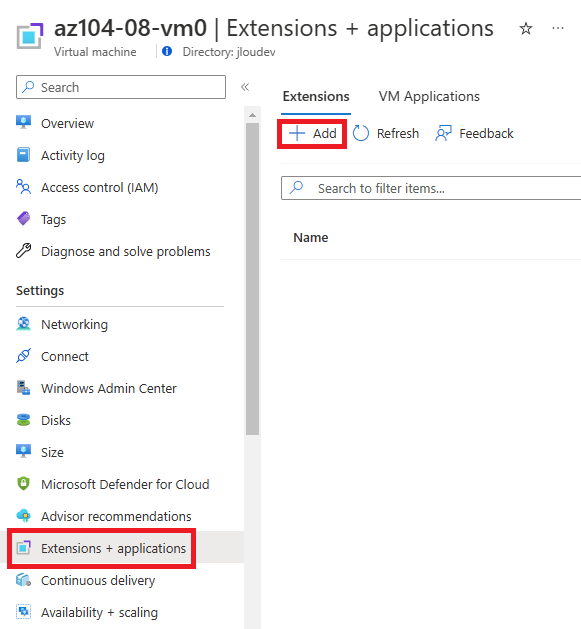
Task: Click the sidebar Search field
Action: click(121, 87)
